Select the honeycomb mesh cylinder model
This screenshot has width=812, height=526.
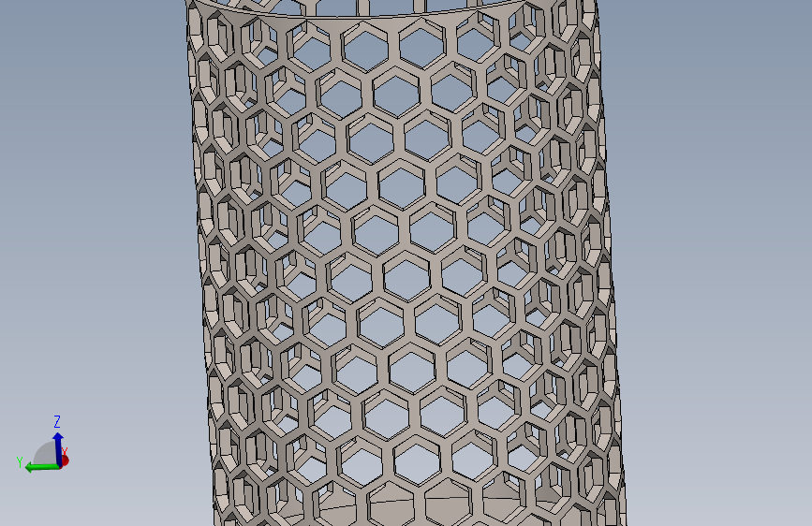pos(406,263)
